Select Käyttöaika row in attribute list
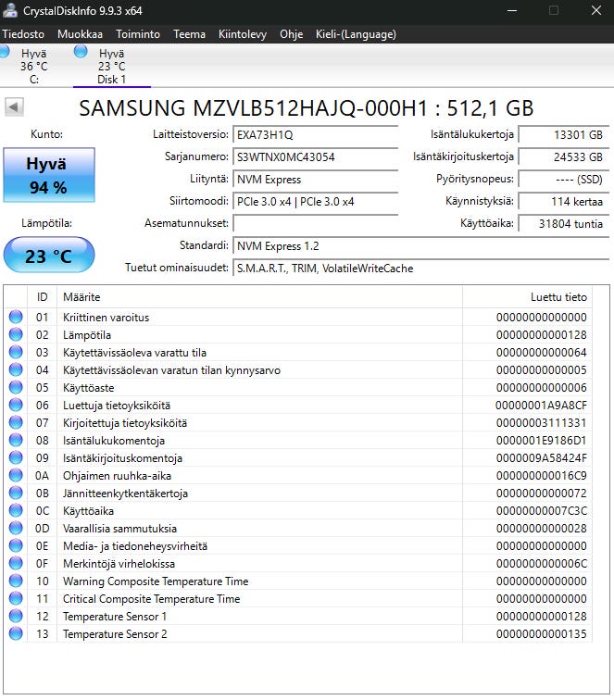The image size is (614, 700). point(298,510)
